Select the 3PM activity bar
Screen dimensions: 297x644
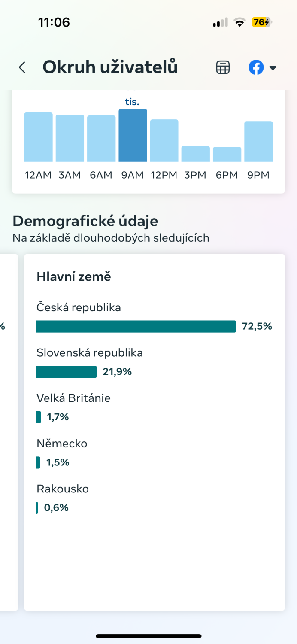[196, 154]
